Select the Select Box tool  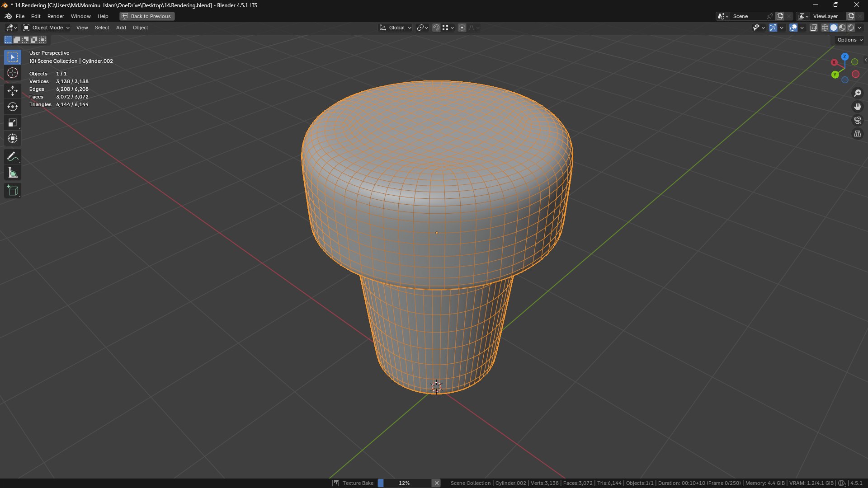13,57
